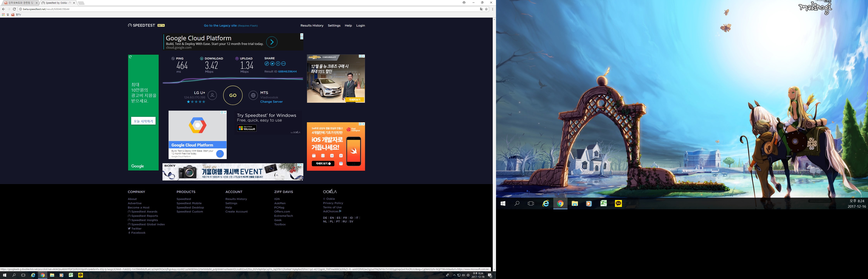Close the Speedtest by Ookla tab

(74, 3)
